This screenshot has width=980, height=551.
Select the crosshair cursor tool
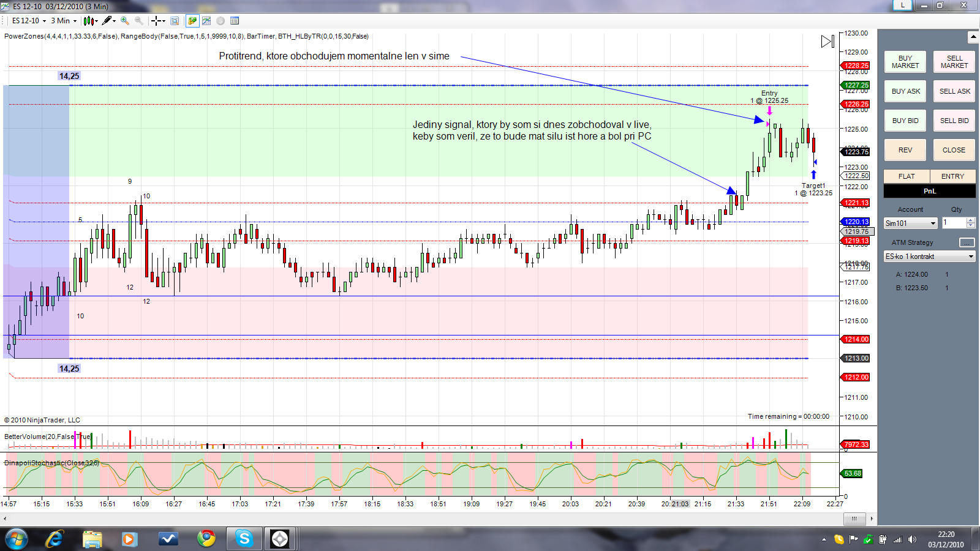(157, 21)
